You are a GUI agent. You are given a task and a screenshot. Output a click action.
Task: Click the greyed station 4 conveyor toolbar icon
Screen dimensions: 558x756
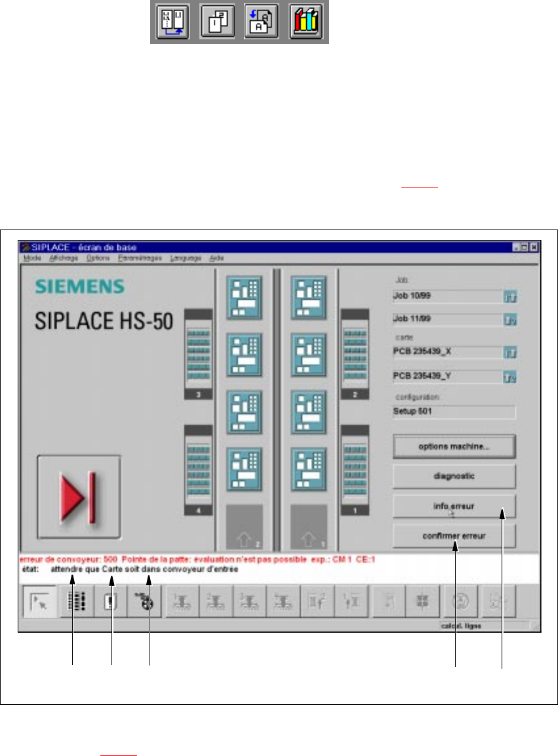pyautogui.click(x=283, y=601)
